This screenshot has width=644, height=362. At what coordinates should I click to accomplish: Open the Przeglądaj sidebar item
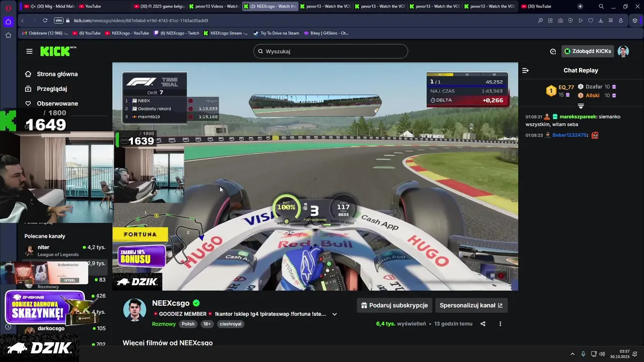52,88
